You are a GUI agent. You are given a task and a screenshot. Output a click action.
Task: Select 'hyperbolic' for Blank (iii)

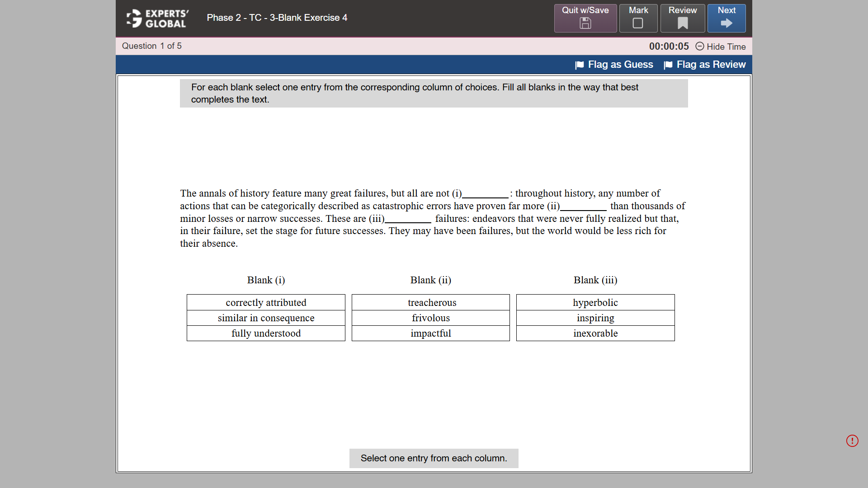595,302
